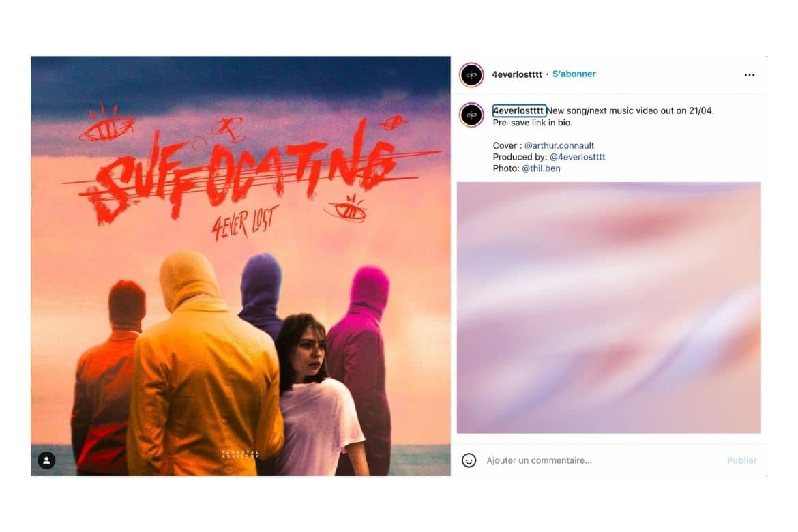Screen dimensions: 798x532
Task: Show tagged people icon on the photo
Action: tap(46, 460)
